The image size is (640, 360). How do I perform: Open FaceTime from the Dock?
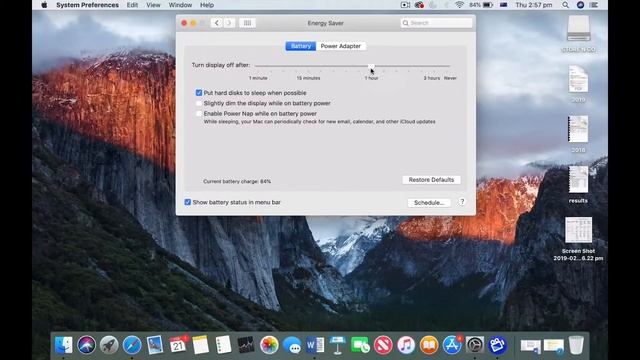click(360, 345)
